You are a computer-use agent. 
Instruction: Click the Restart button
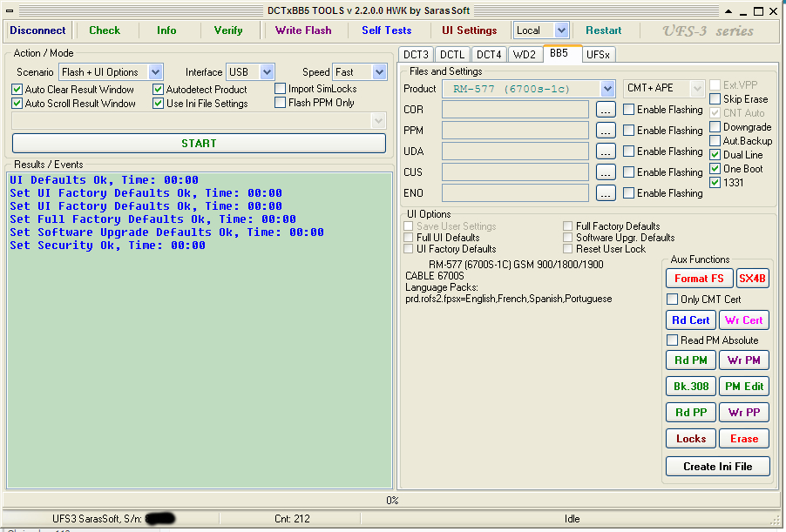(604, 30)
